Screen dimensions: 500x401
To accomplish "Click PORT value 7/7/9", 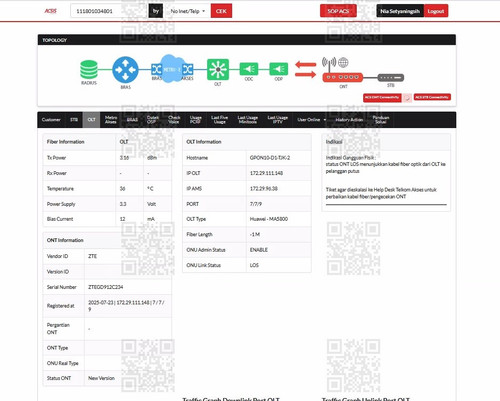I will [x=256, y=204].
